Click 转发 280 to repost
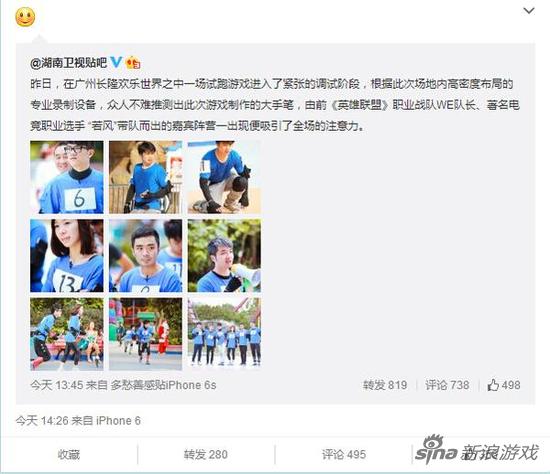 point(206,455)
